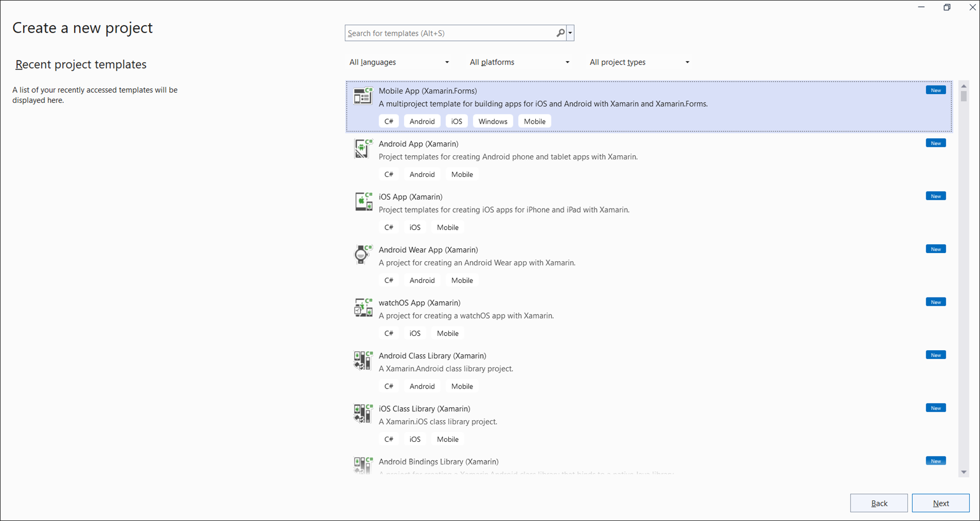Click the template list scrollbar thumb
The height and width of the screenshot is (521, 980).
963,96
